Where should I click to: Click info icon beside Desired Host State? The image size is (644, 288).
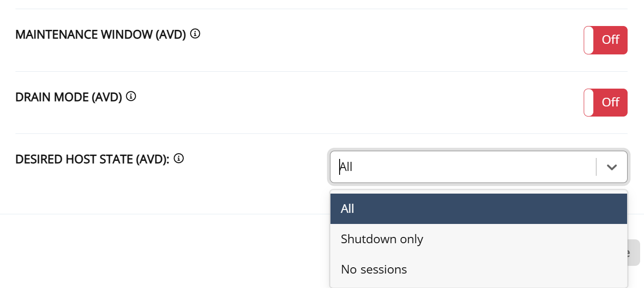178,158
